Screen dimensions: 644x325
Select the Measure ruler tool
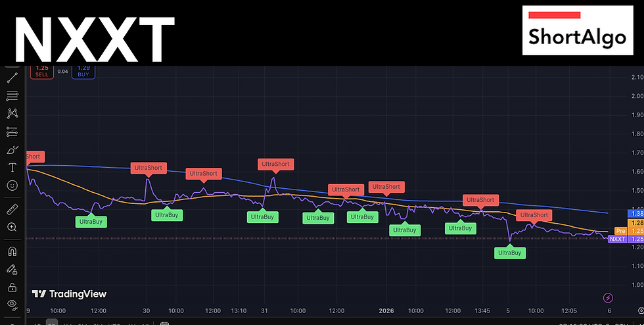coord(12,209)
